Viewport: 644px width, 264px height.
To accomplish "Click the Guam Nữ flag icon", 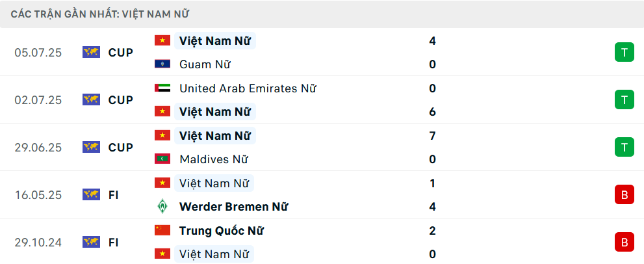I will click(162, 64).
